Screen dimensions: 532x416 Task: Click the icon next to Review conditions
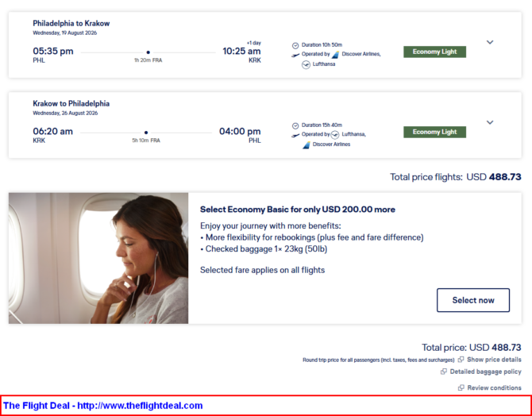pos(461,387)
